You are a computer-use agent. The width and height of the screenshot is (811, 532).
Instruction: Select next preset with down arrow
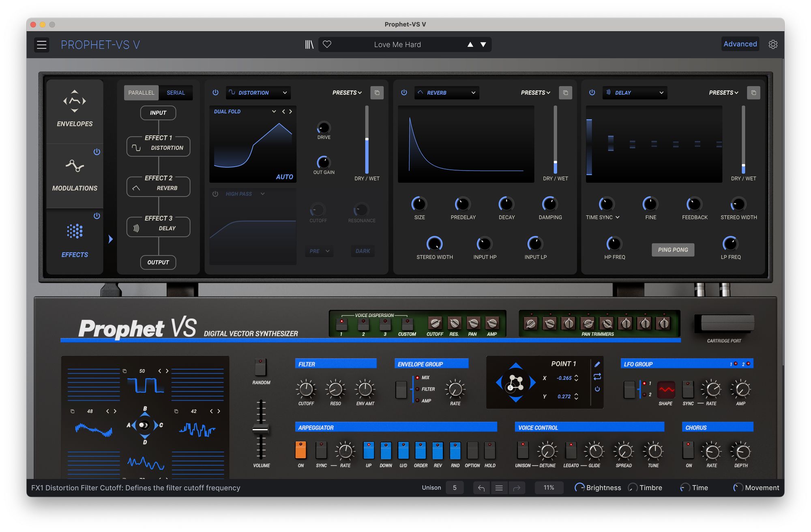(483, 45)
